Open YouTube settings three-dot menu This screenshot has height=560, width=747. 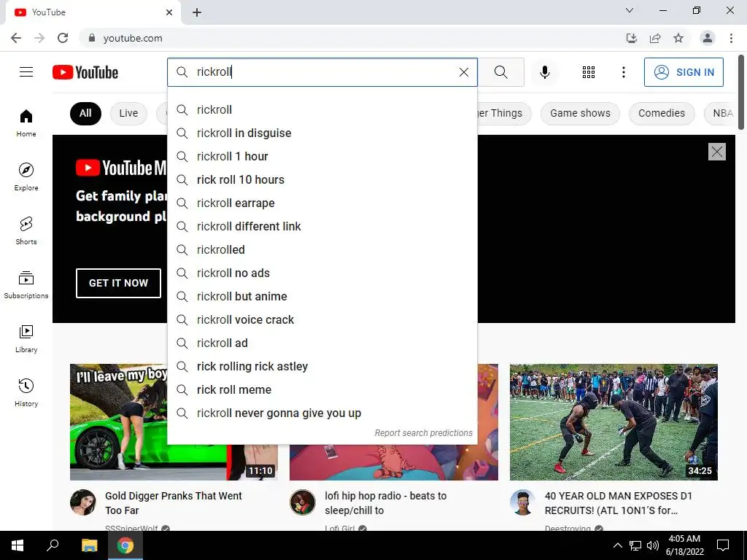tap(623, 72)
